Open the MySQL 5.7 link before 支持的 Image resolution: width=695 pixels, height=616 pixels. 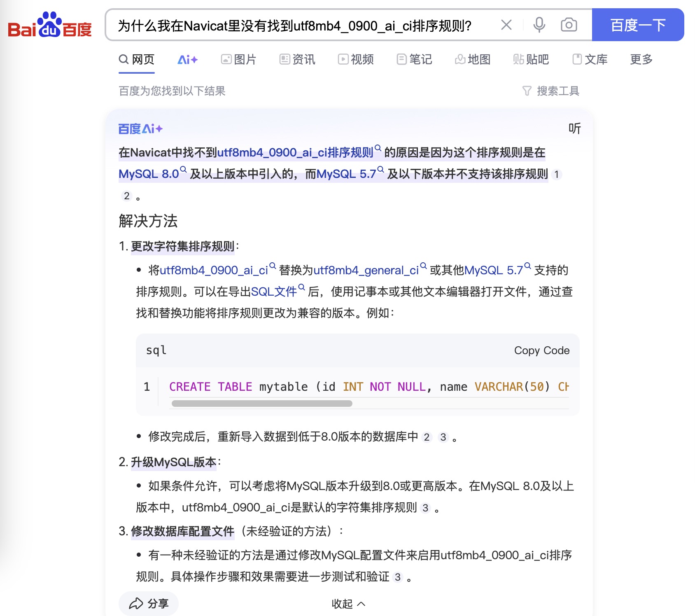(497, 270)
